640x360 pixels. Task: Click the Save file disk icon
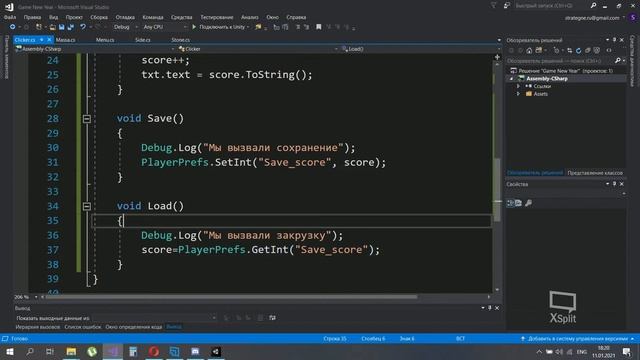coord(62,27)
